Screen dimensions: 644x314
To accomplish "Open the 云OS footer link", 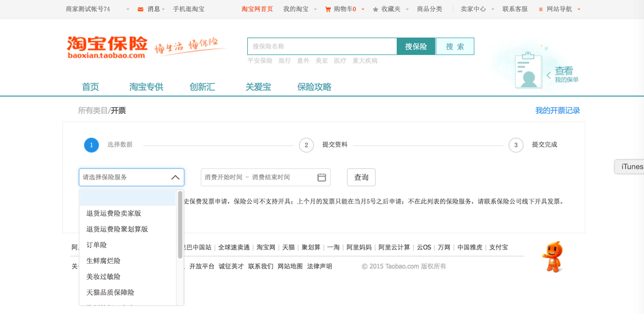I will click(x=424, y=248).
